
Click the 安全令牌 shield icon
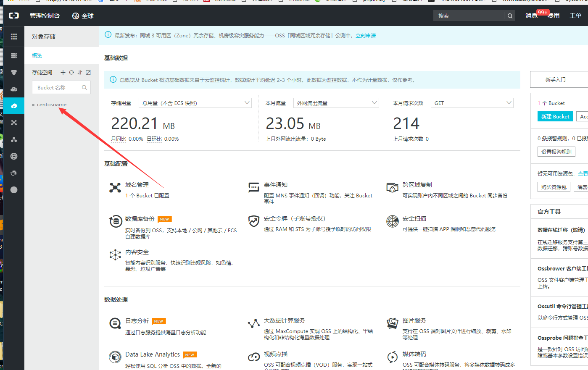click(254, 221)
